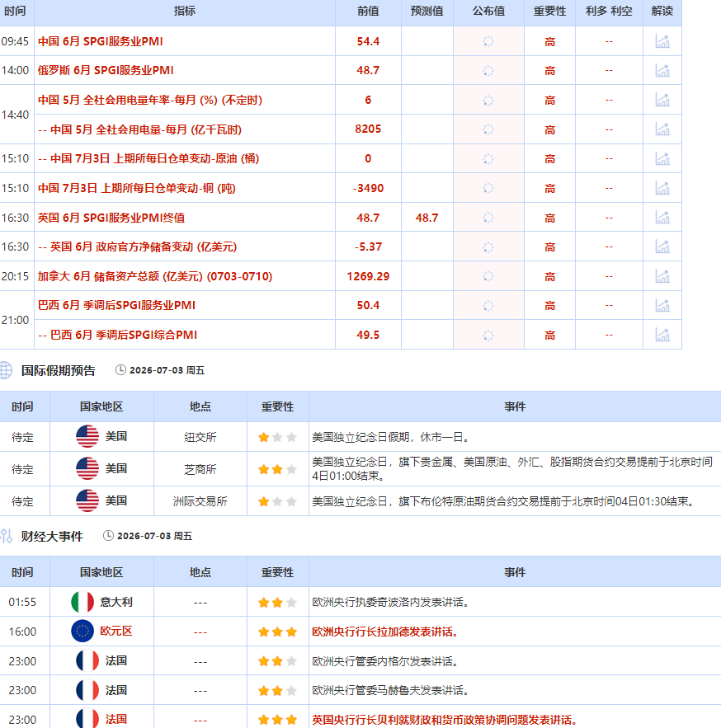Open chart icon for 巴西 SPGI综合PMI
The image size is (721, 728).
(662, 335)
